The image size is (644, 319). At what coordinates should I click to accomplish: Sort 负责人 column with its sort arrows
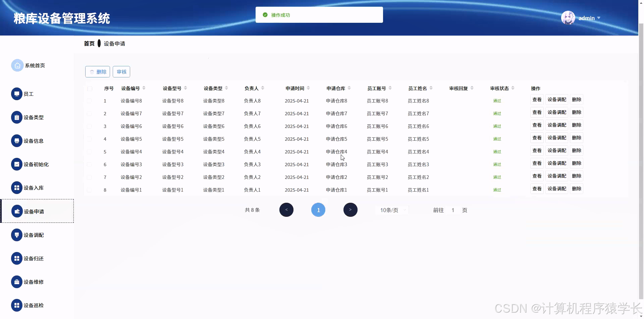click(x=263, y=88)
